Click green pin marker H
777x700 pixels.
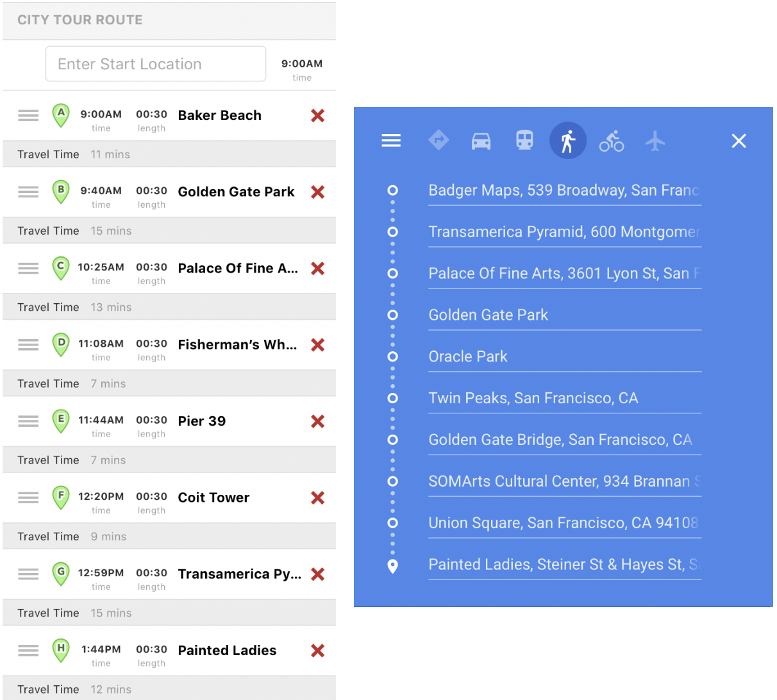pyautogui.click(x=61, y=650)
